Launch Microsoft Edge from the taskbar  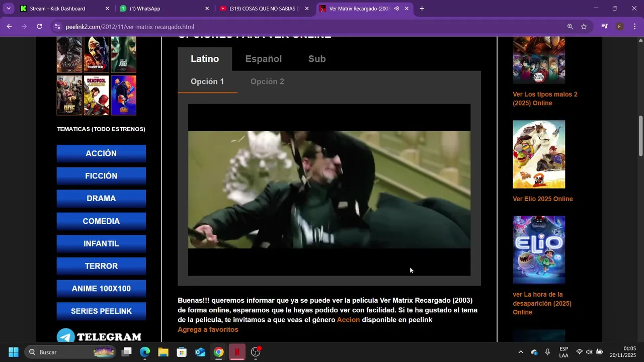145,352
